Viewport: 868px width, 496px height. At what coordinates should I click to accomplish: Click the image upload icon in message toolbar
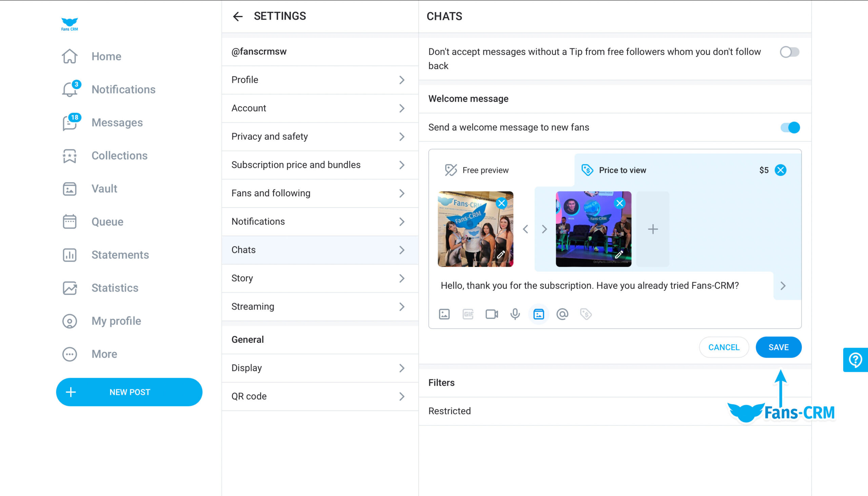[x=444, y=314]
